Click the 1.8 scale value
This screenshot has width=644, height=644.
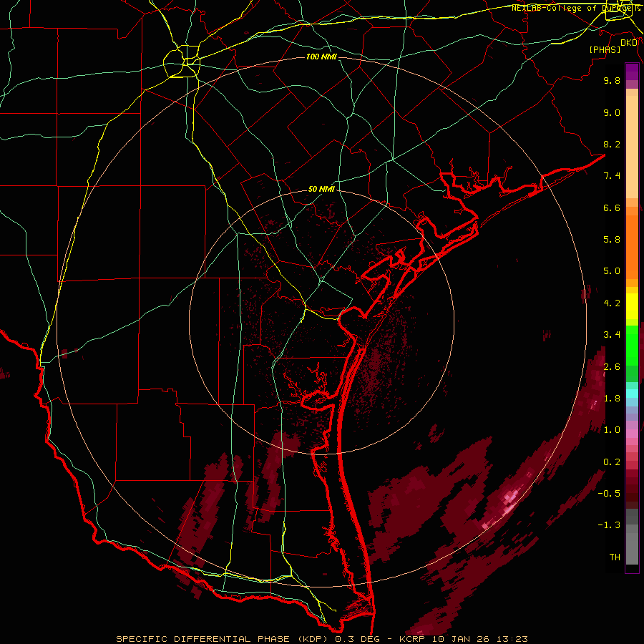612,399
